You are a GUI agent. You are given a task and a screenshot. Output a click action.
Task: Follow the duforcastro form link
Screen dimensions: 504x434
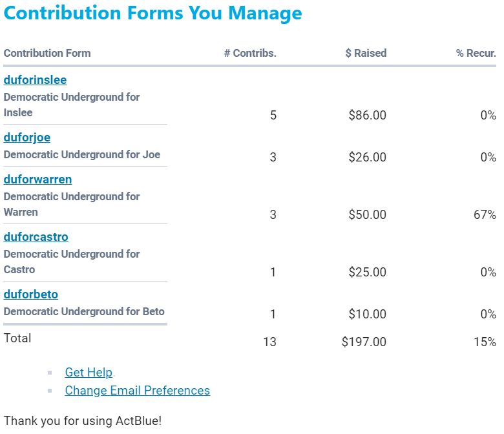[x=36, y=237]
